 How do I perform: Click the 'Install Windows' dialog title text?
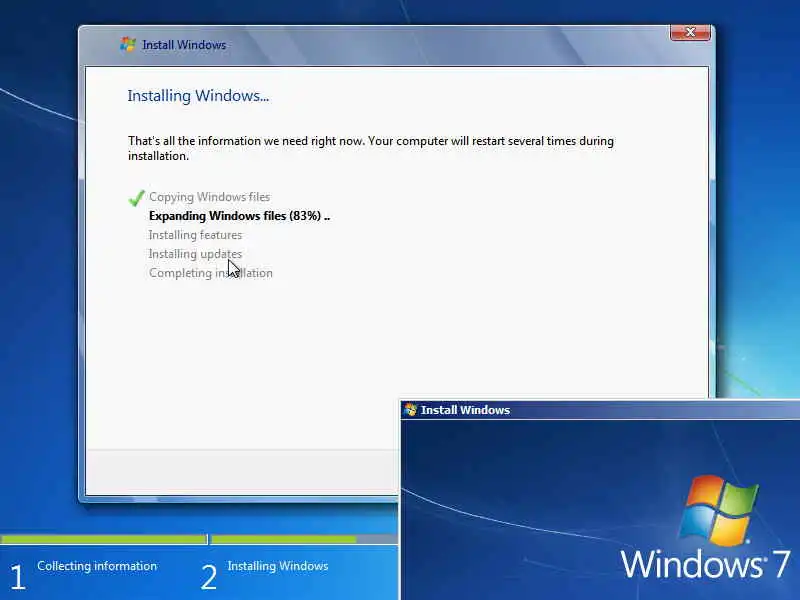184,45
